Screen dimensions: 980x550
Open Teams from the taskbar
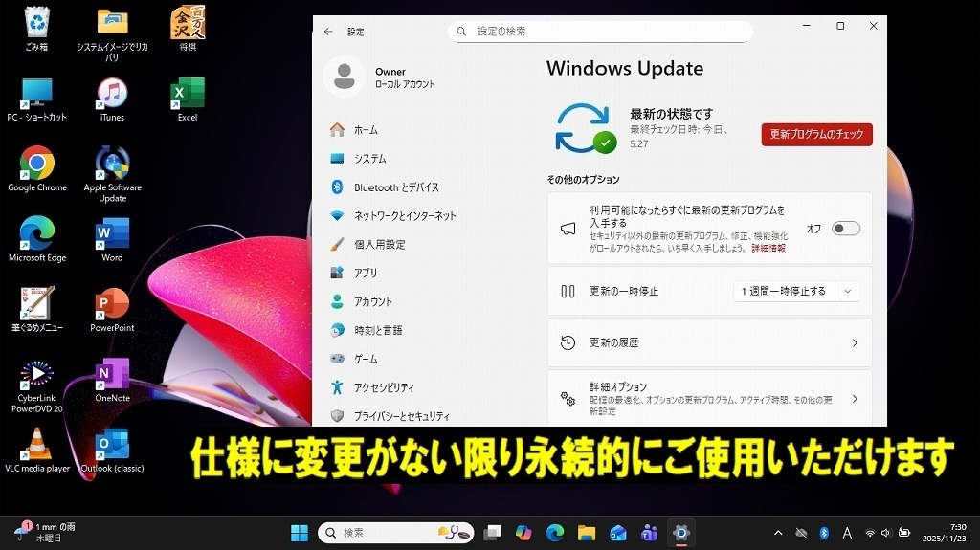(x=650, y=533)
